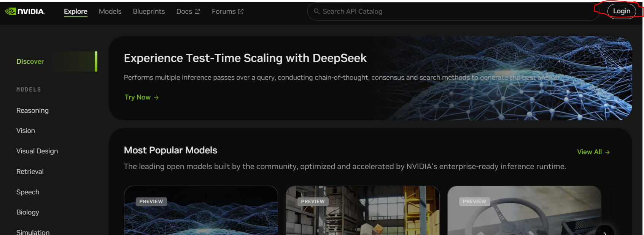Click the DeepSeek banner heading

click(245, 58)
